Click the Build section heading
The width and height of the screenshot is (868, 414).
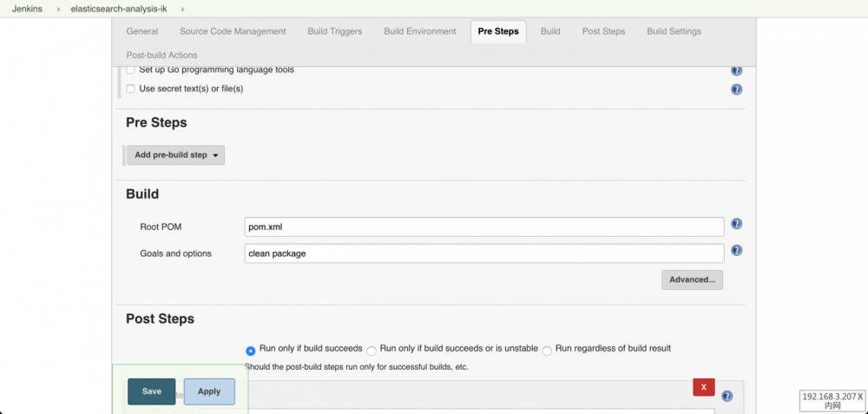point(142,194)
